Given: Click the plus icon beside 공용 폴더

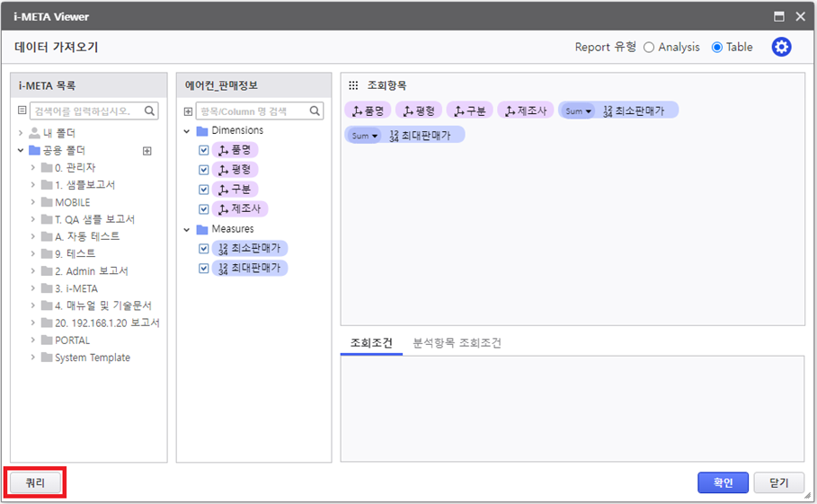Looking at the screenshot, I should click(x=147, y=151).
